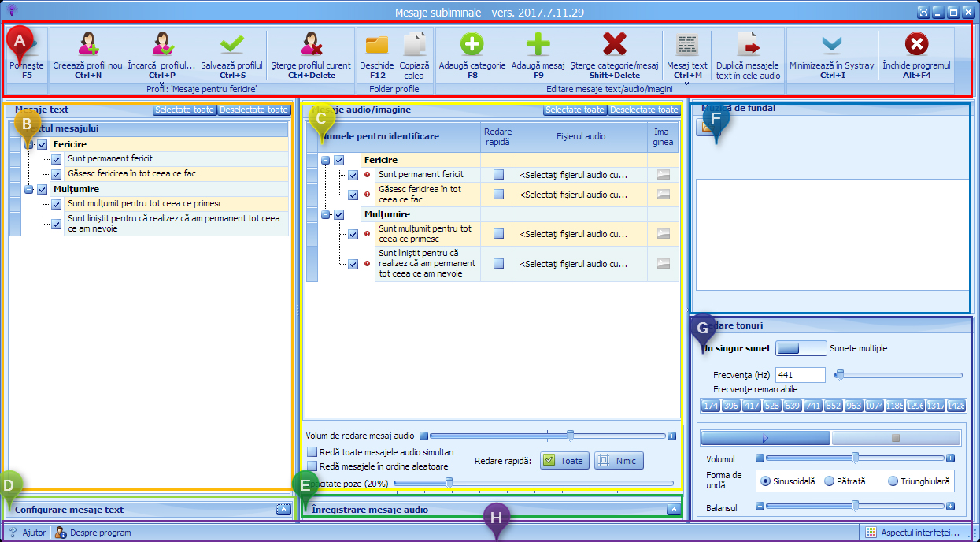
Task: Enable Redă toate mesajele audio simultan checkbox
Action: 312,452
